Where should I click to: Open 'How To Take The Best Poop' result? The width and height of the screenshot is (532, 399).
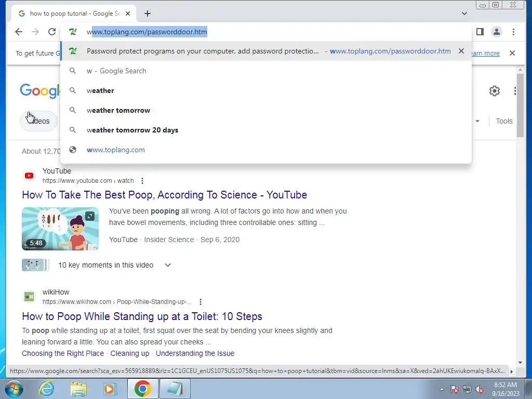tap(164, 195)
